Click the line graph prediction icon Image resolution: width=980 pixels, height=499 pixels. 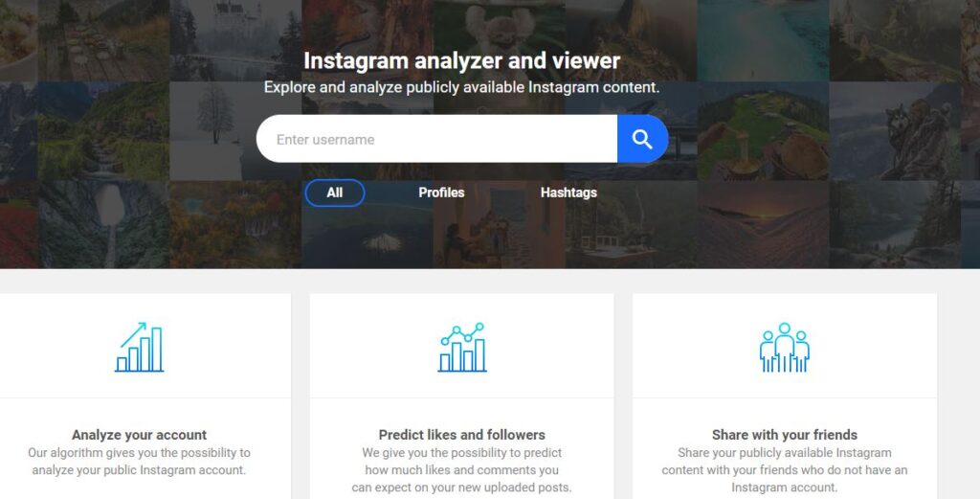click(x=462, y=347)
